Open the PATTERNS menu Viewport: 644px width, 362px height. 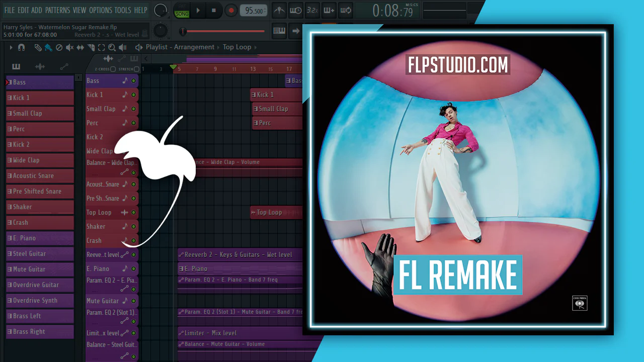point(57,10)
